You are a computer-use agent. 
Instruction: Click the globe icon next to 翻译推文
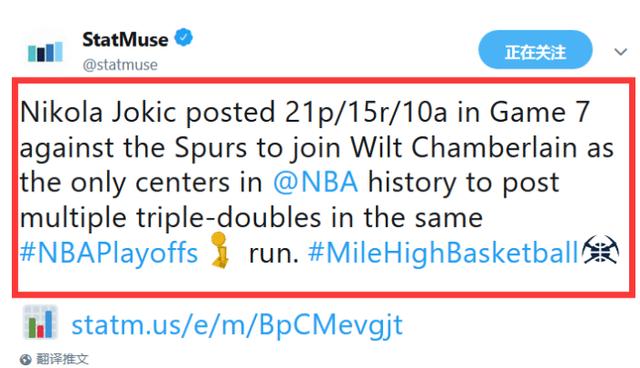[x=26, y=359]
